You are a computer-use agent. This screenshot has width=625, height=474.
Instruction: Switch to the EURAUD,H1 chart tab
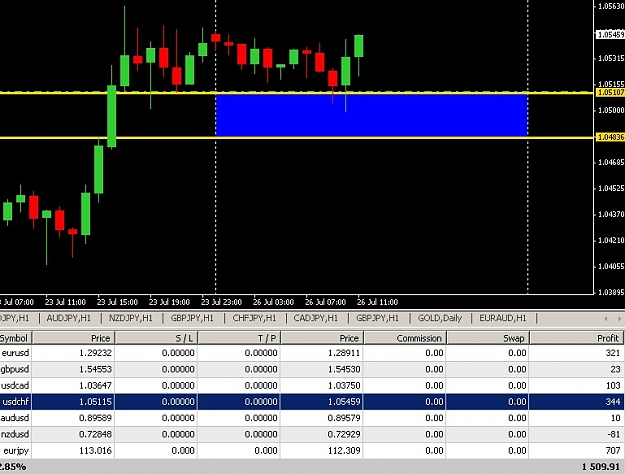[x=503, y=318]
